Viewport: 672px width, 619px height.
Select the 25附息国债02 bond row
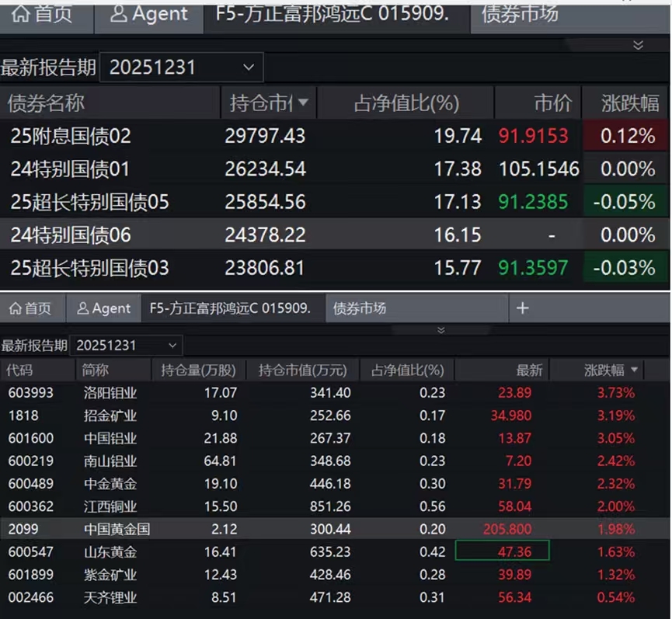click(x=334, y=136)
